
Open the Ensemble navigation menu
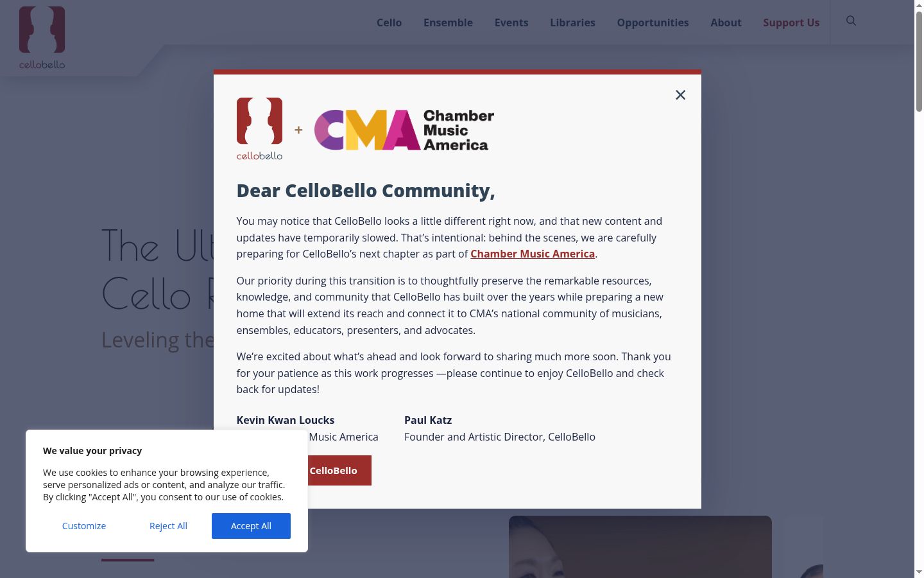pyautogui.click(x=448, y=22)
